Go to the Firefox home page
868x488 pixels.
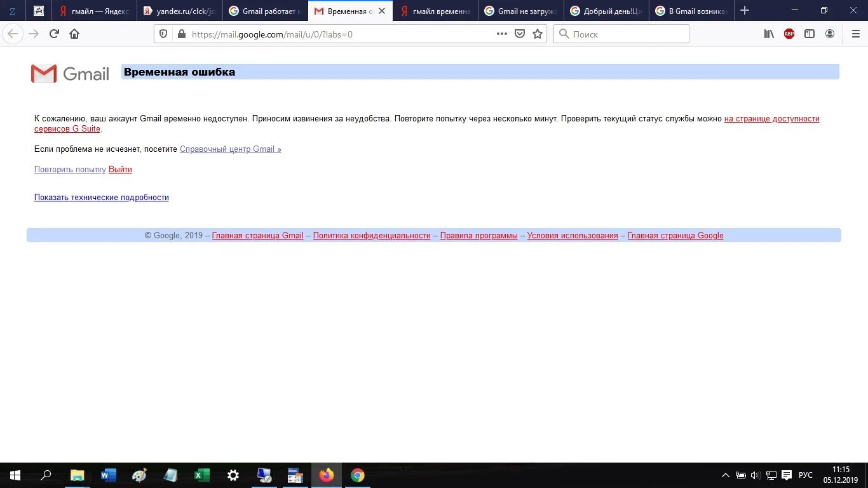(74, 34)
